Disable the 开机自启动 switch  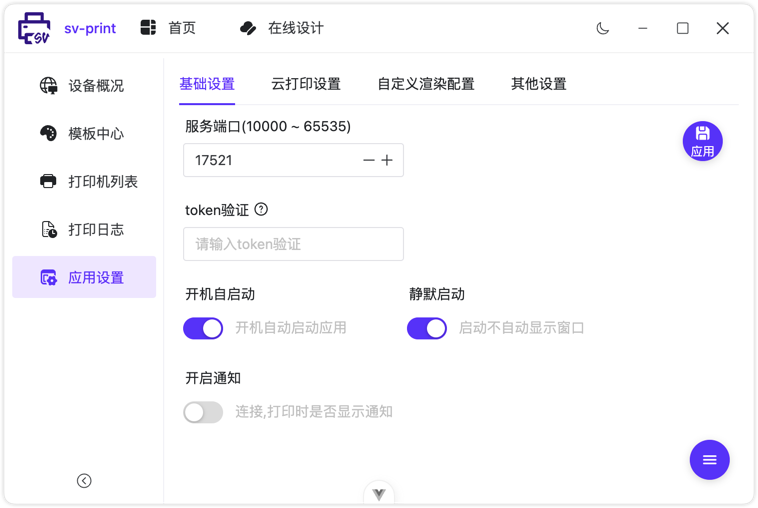(203, 328)
